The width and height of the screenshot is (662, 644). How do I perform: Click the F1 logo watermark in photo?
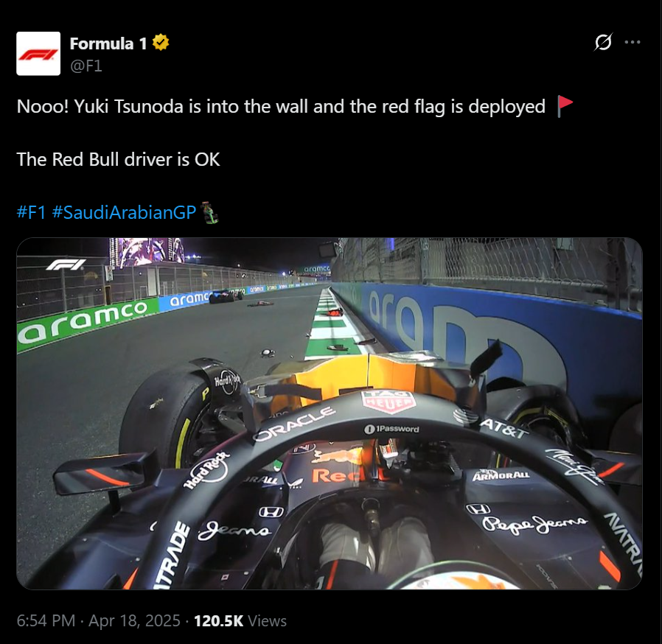click(66, 265)
